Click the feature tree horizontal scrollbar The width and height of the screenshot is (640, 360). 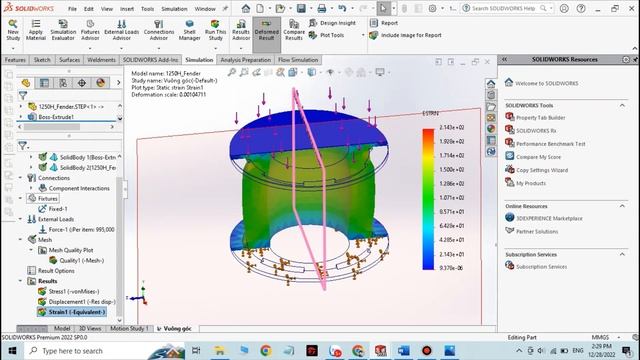(51, 127)
